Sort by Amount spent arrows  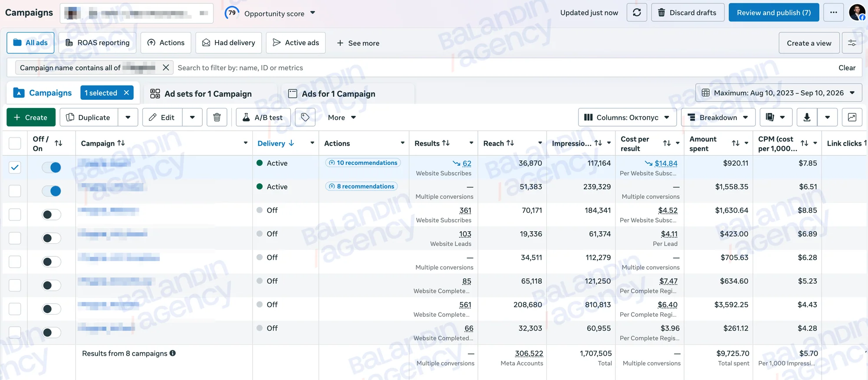coord(736,143)
